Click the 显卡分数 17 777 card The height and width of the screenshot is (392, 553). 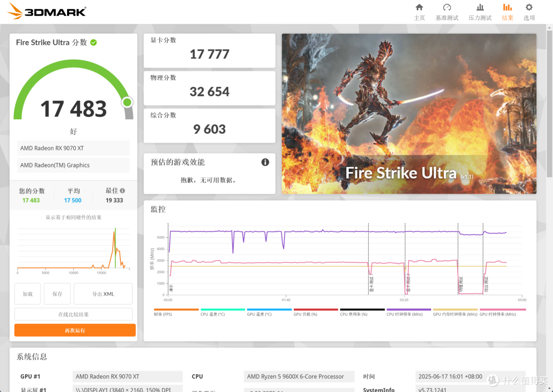[x=209, y=51]
